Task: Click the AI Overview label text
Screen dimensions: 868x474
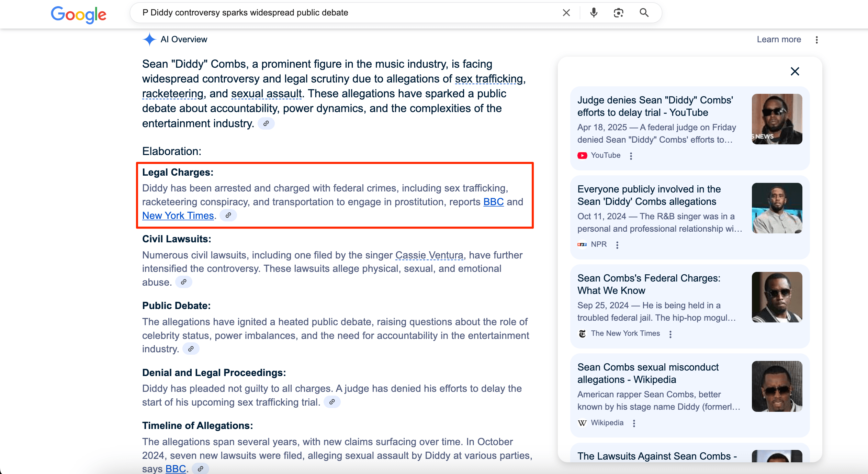Action: (184, 40)
